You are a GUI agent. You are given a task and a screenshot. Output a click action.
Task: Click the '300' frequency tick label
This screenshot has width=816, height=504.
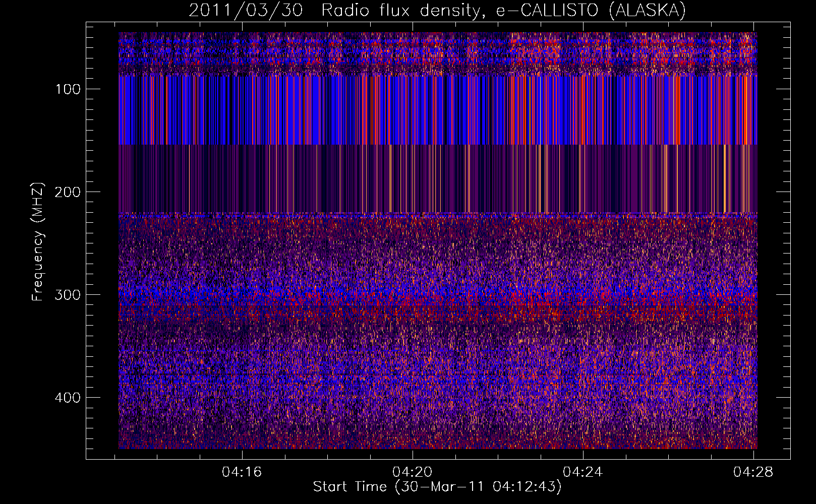pos(68,295)
